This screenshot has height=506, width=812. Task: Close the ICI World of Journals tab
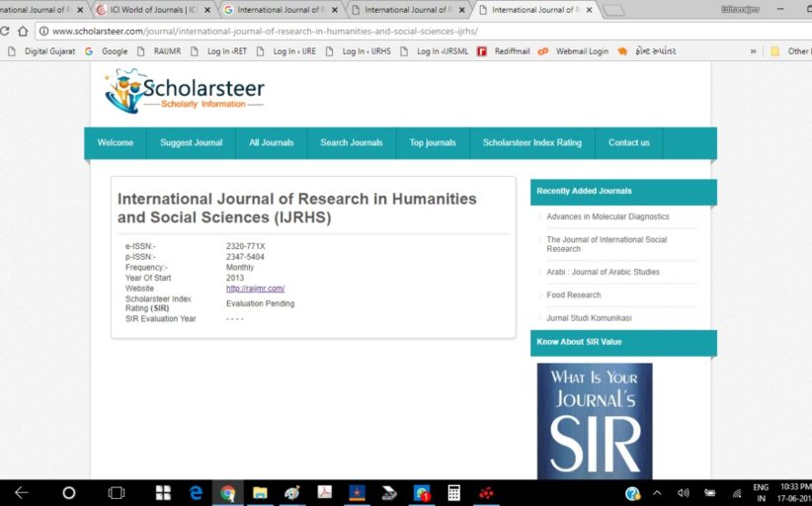pyautogui.click(x=207, y=10)
